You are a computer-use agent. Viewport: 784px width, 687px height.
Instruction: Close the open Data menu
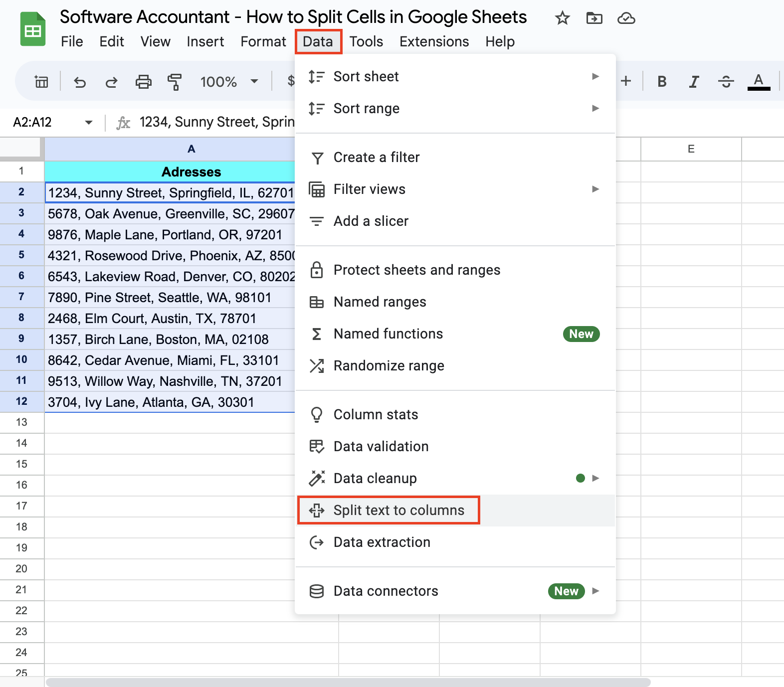[318, 41]
